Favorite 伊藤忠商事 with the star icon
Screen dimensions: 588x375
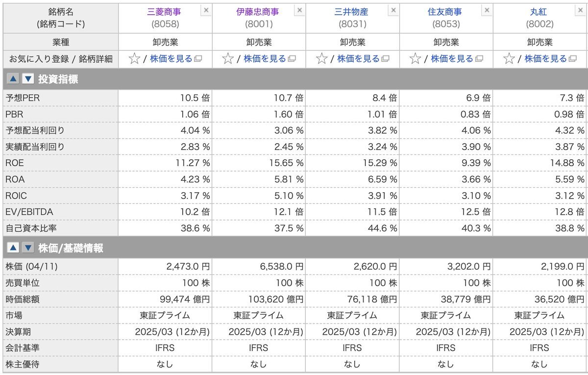[x=228, y=59]
